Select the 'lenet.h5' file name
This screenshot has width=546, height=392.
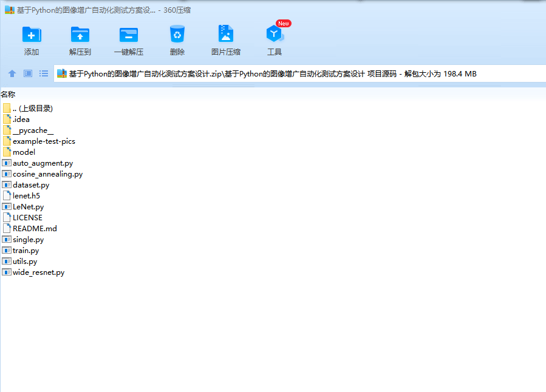point(27,196)
